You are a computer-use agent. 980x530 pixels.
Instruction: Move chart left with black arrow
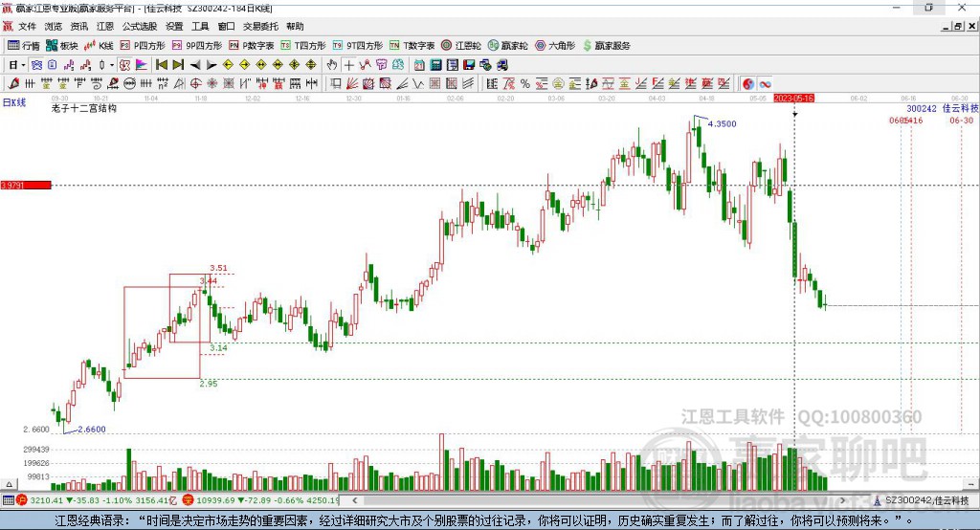tap(195, 65)
